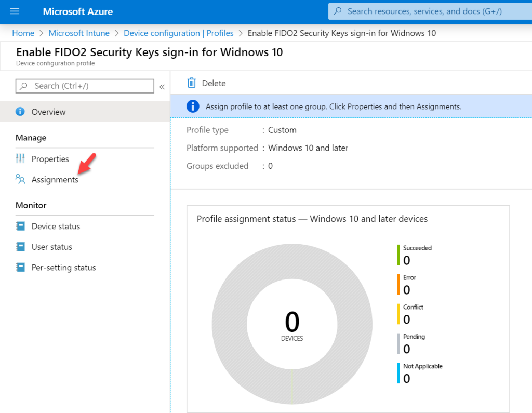532x413 pixels.
Task: Click the green Succeeded status swatch
Action: point(398,255)
